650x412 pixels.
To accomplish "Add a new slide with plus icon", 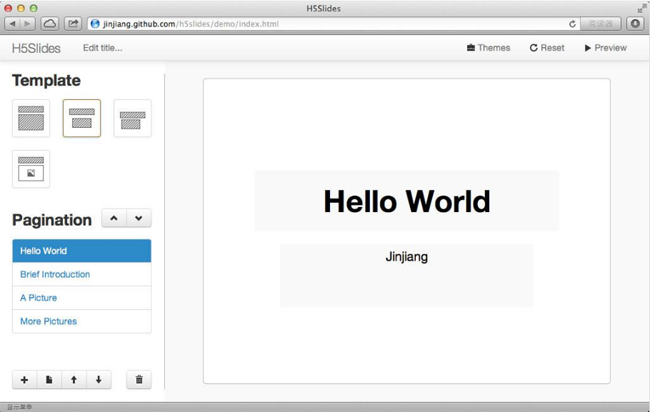I will tap(24, 380).
